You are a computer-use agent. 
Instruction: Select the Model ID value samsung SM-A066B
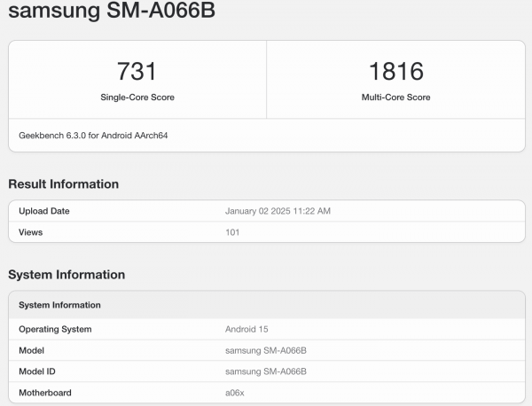[x=266, y=371]
